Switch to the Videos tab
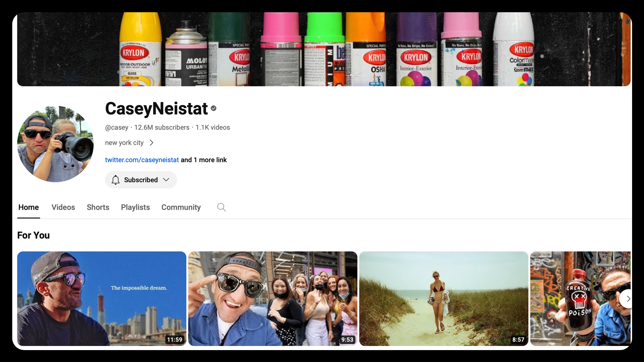Screen dimensions: 644x362 63,207
